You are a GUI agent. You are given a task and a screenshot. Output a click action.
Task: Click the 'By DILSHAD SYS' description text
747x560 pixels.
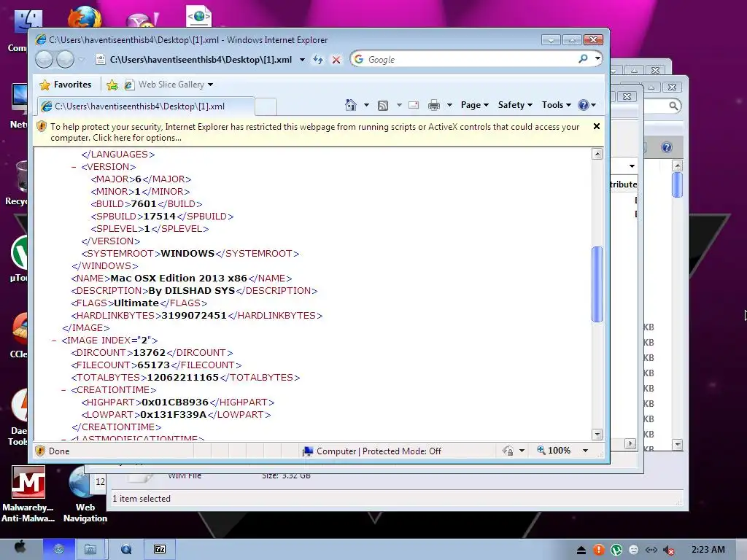tap(192, 290)
